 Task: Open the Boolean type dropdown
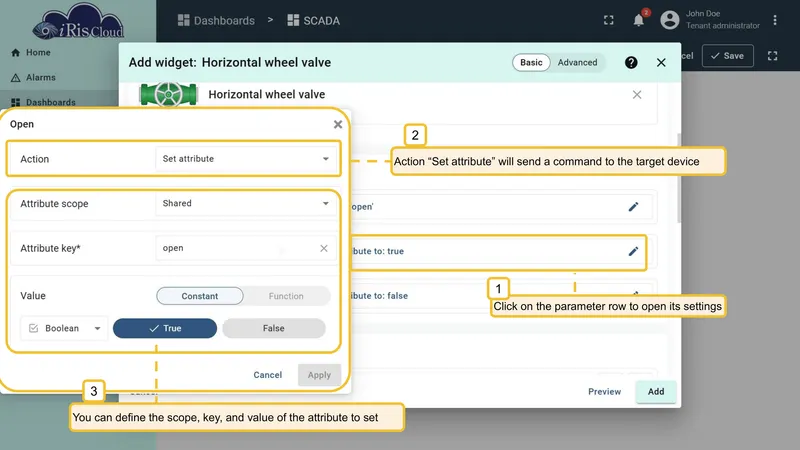point(64,328)
